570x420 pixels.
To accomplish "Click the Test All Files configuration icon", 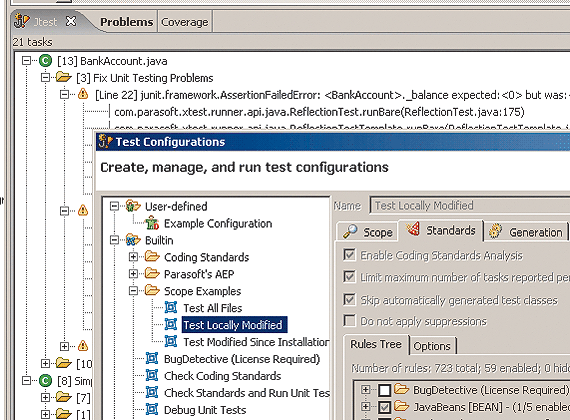I will pos(171,307).
